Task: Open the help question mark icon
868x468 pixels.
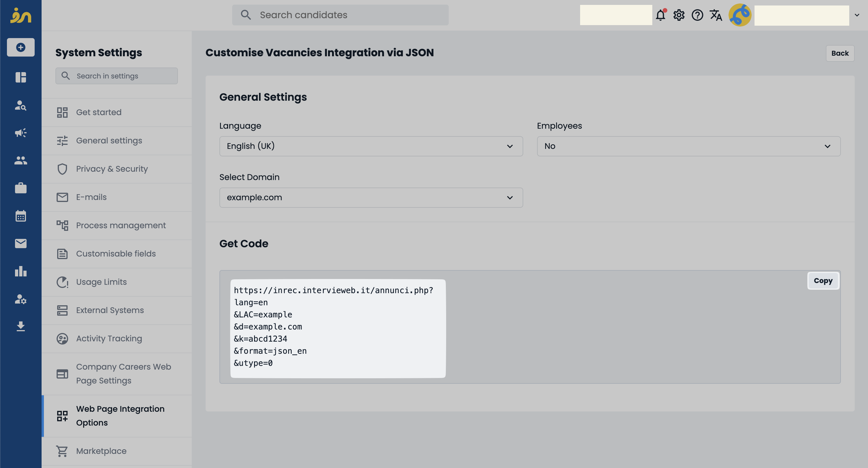Action: coord(697,15)
